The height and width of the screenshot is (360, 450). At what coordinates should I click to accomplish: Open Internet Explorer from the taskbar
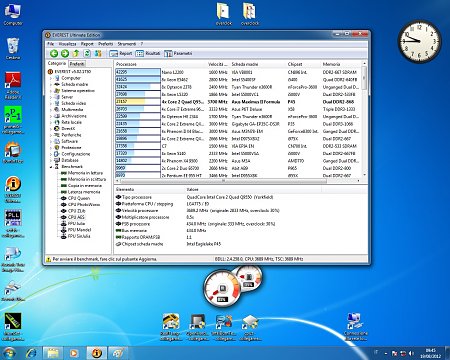(32, 353)
